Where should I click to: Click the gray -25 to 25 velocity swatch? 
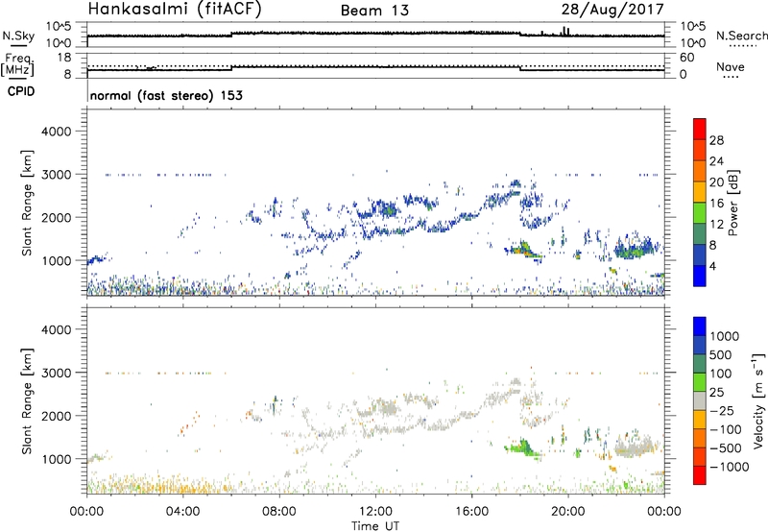(x=700, y=401)
